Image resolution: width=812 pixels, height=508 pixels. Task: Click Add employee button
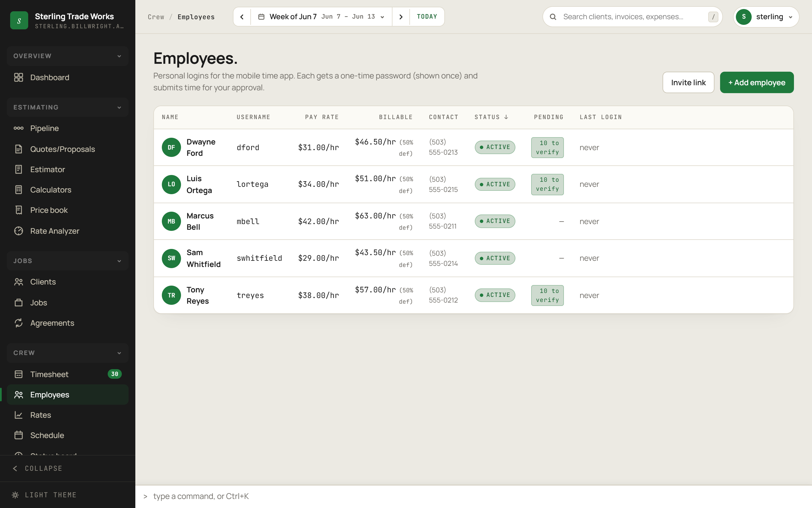[x=757, y=82]
